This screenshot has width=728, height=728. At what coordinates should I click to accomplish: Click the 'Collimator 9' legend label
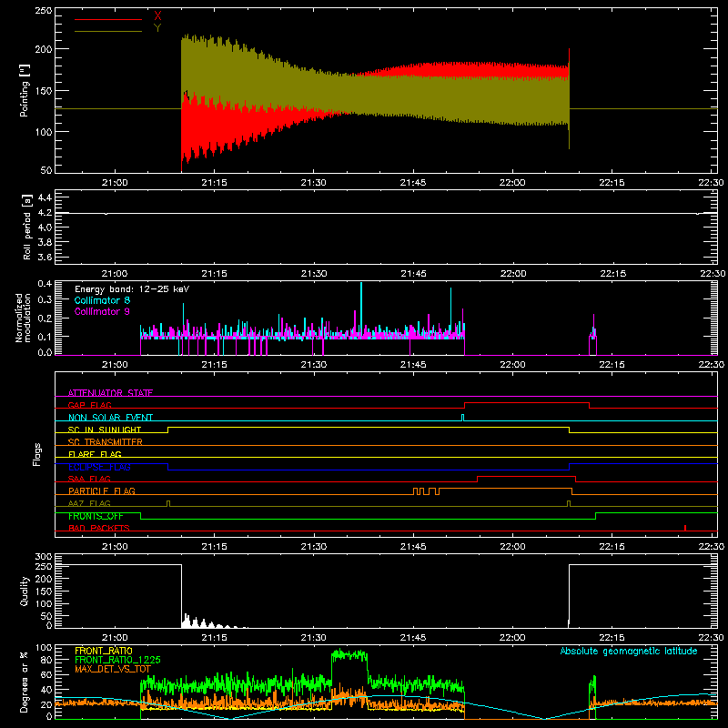point(102,311)
